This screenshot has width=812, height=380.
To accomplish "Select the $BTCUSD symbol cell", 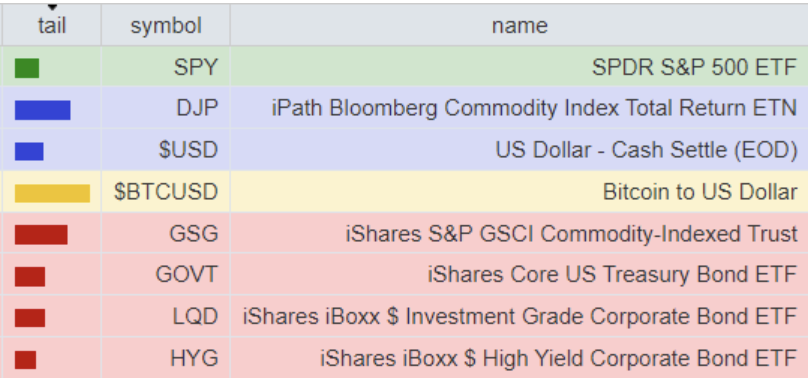I will pyautogui.click(x=166, y=192).
